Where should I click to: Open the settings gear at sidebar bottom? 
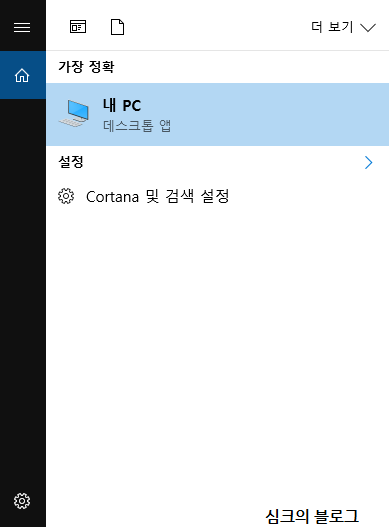click(22, 501)
